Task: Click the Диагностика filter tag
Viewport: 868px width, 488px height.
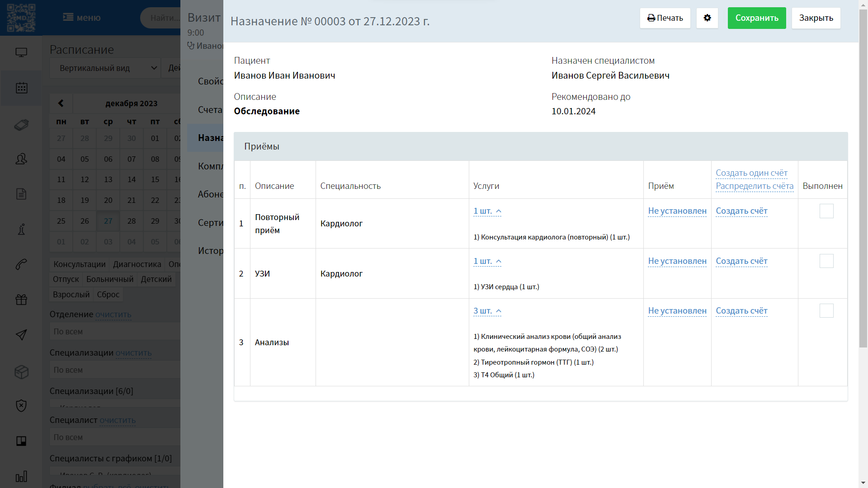Action: (x=137, y=264)
